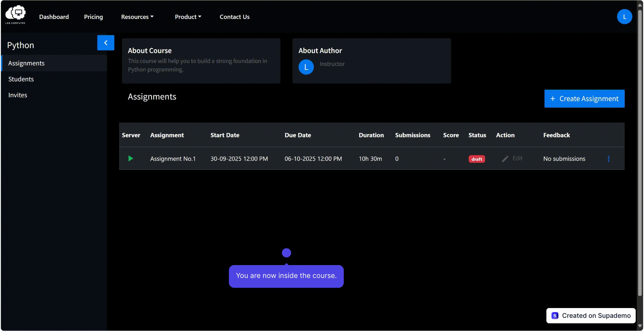644x331 pixels.
Task: Click the purple tour hotspot dot
Action: pyautogui.click(x=286, y=253)
